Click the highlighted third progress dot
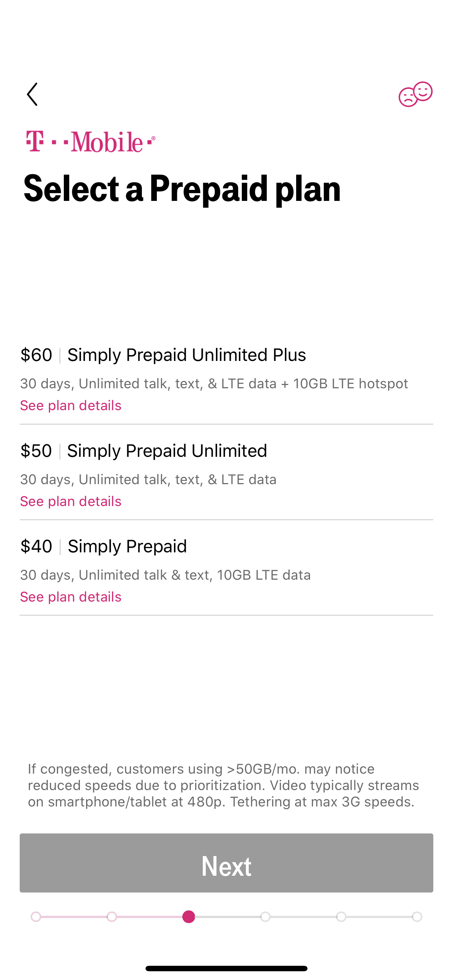The height and width of the screenshot is (980, 453). click(189, 917)
